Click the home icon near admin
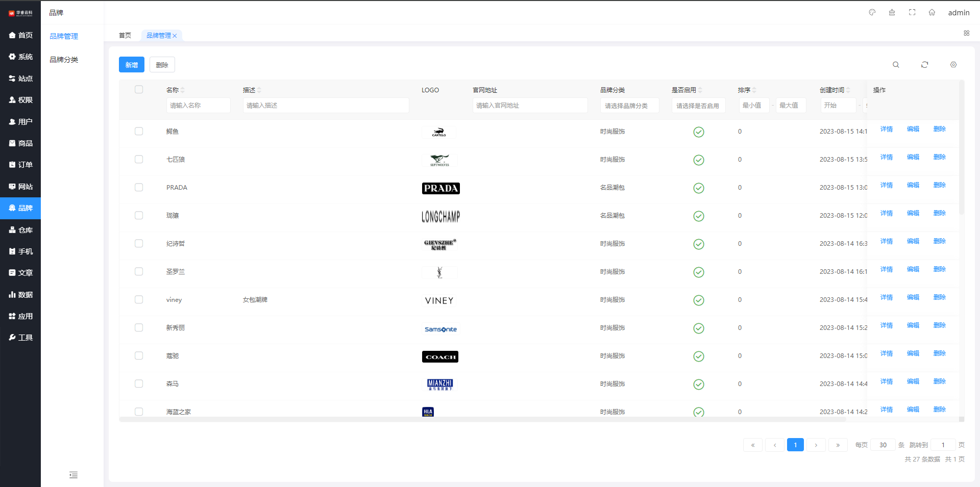Viewport: 980px width, 487px height. tap(932, 12)
